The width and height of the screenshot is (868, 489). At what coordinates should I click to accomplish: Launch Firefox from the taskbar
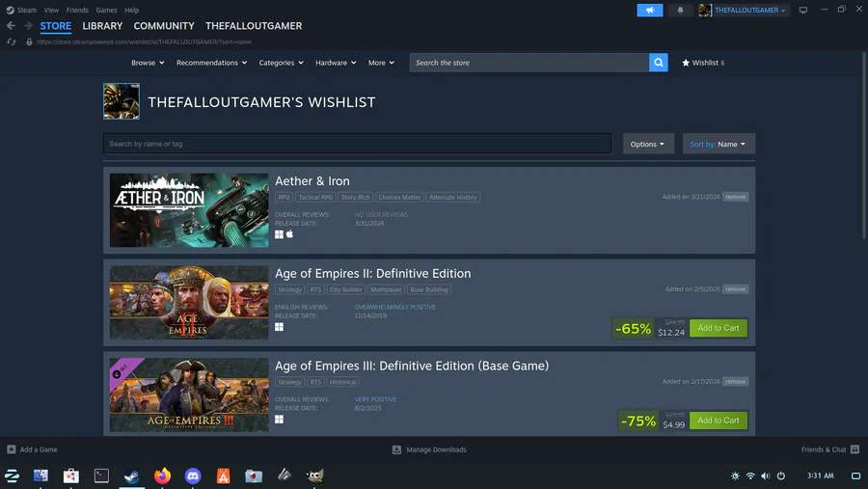(x=162, y=475)
